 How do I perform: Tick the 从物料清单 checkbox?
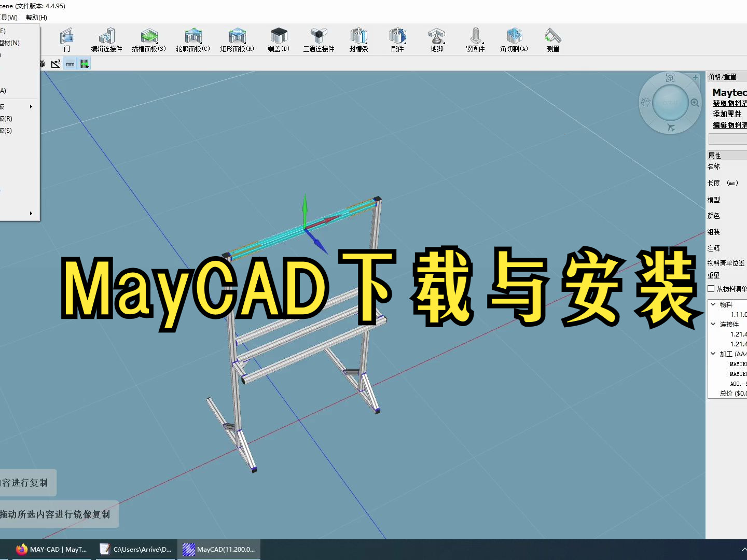coord(711,289)
